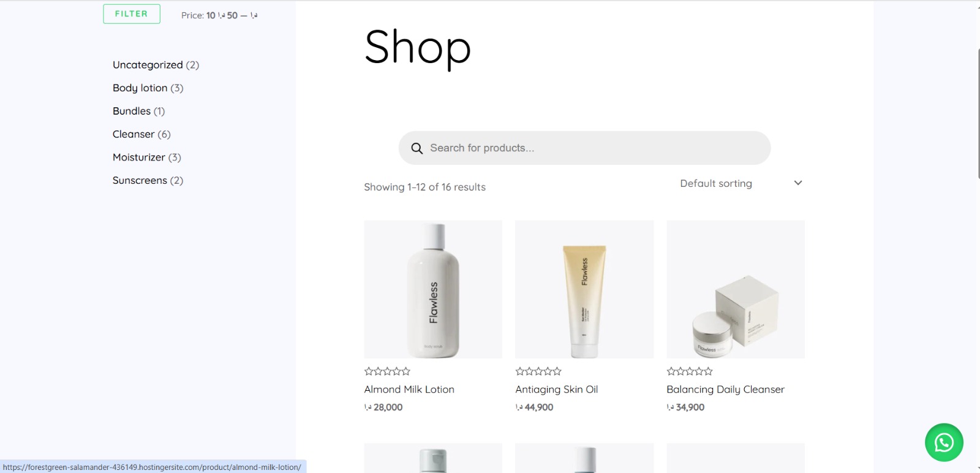The width and height of the screenshot is (980, 473).
Task: View the Balancing Daily Cleanser product image
Action: (736, 289)
